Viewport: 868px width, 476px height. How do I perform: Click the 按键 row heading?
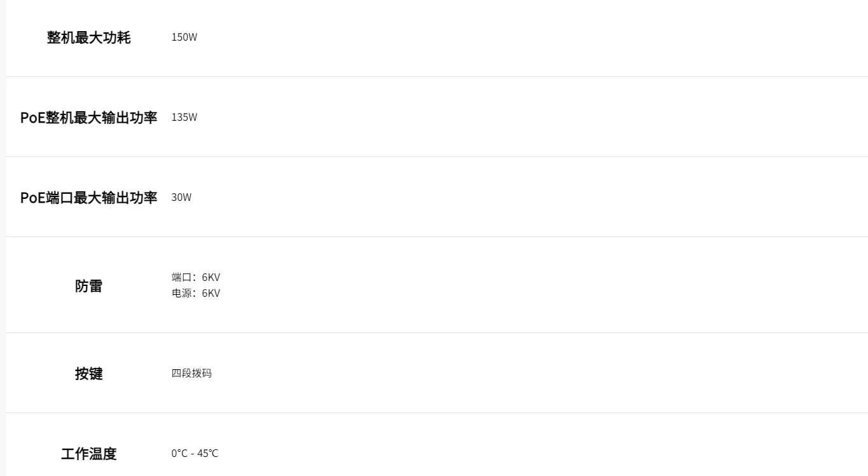88,374
